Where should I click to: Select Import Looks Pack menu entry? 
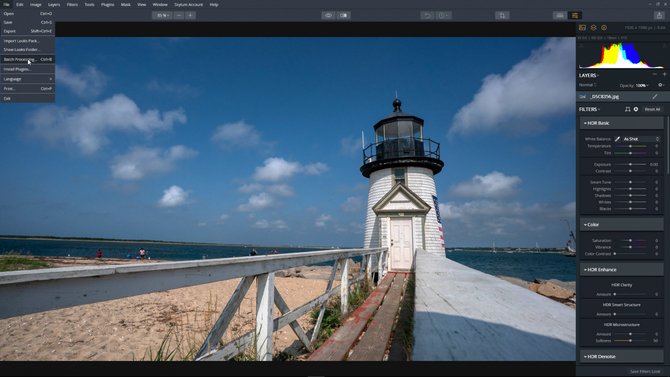pyautogui.click(x=27, y=41)
